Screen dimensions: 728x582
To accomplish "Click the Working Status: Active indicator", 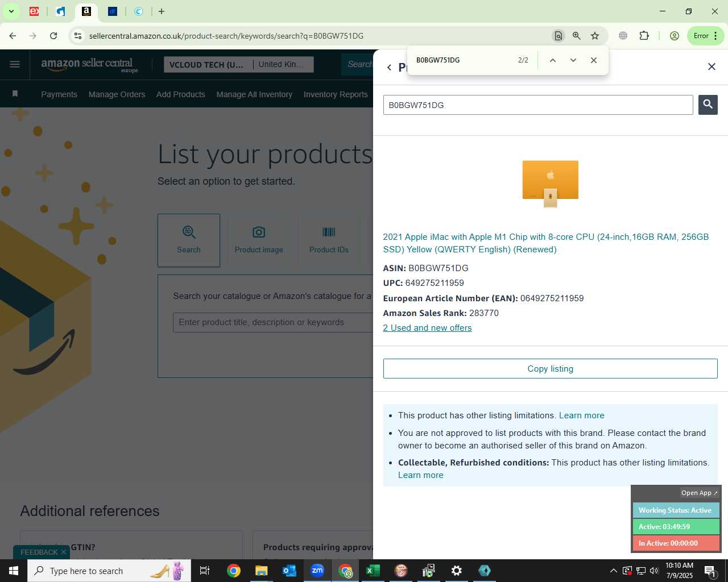I will coord(676,510).
